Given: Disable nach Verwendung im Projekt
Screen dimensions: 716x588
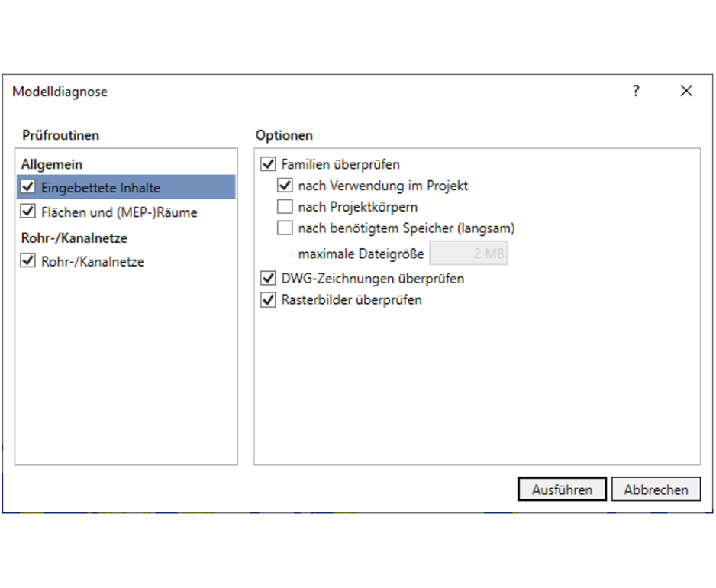Looking at the screenshot, I should click(285, 186).
